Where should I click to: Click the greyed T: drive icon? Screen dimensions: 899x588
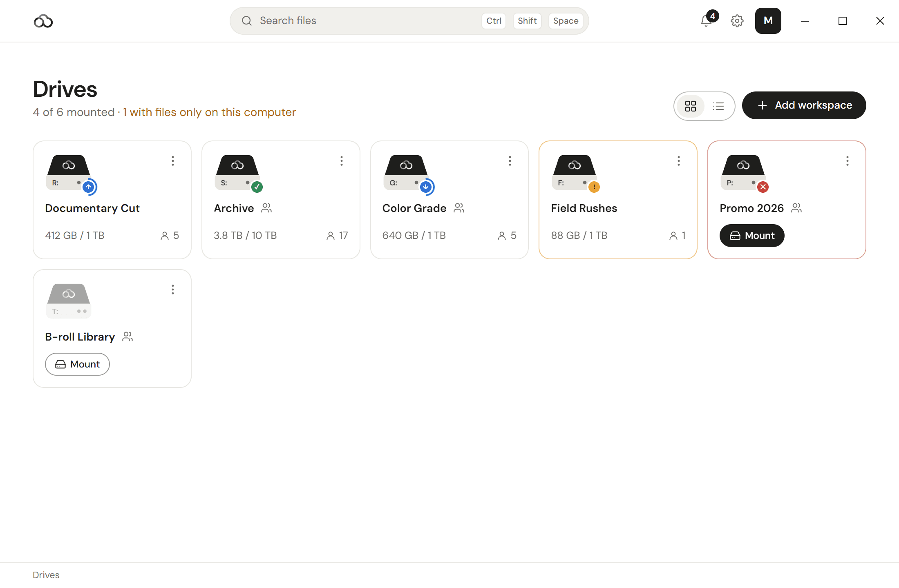point(69,301)
